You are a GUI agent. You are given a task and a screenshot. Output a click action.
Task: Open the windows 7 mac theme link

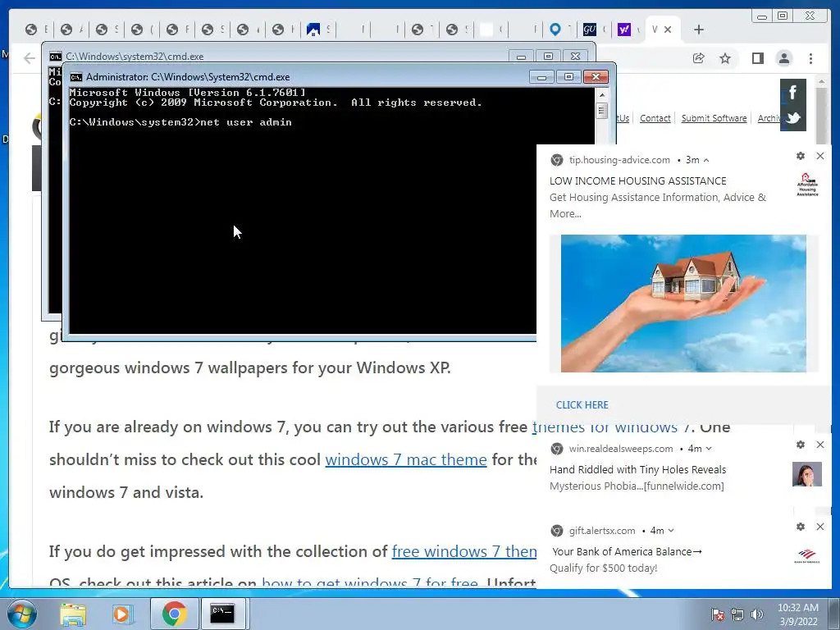point(405,459)
